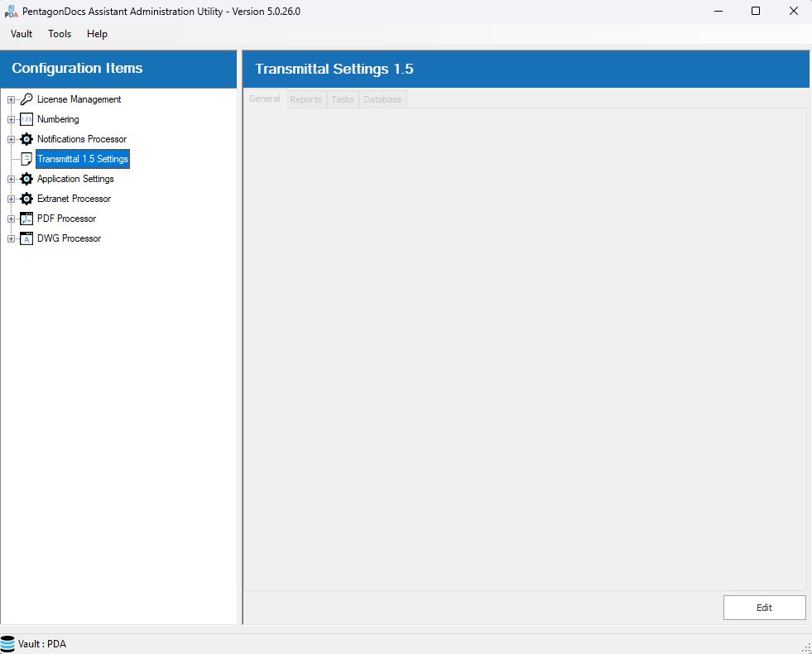Image resolution: width=812 pixels, height=654 pixels.
Task: Click the Notifications Processor gear icon
Action: 26,139
